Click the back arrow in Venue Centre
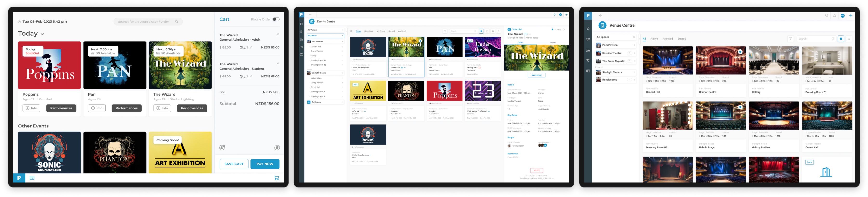Image resolution: width=868 pixels, height=197 pixels. point(600,16)
